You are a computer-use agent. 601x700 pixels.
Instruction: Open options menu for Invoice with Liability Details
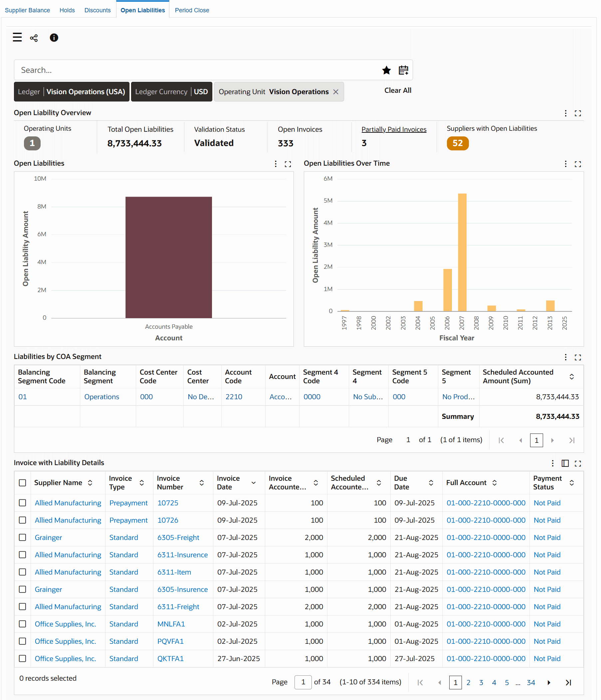pyautogui.click(x=553, y=463)
